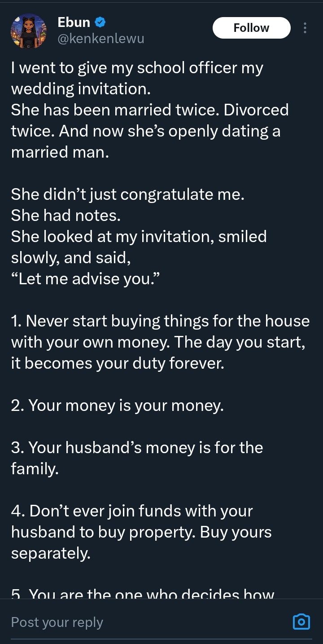The image size is (323, 644).
Task: Open the @kenkenlewu handle link
Action: (x=101, y=39)
